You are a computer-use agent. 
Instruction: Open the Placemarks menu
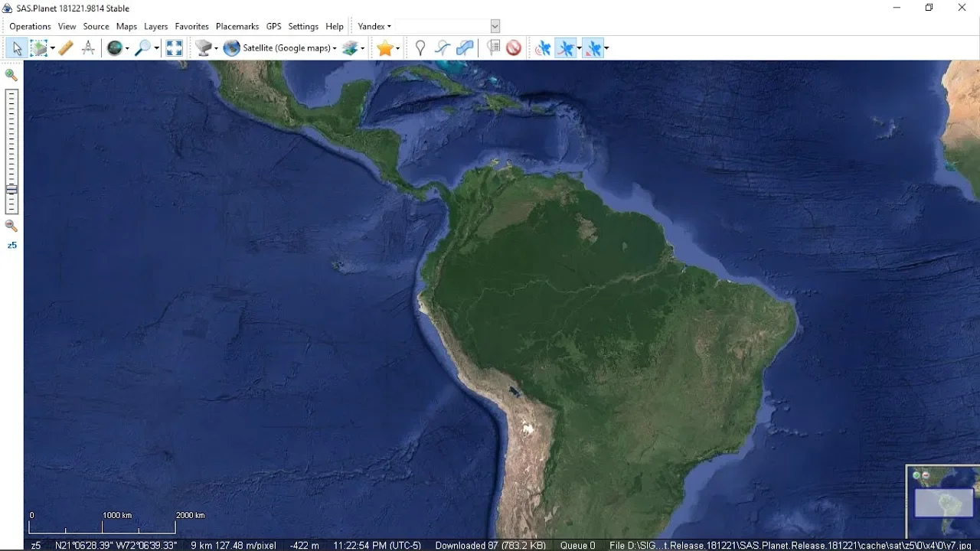pyautogui.click(x=237, y=26)
